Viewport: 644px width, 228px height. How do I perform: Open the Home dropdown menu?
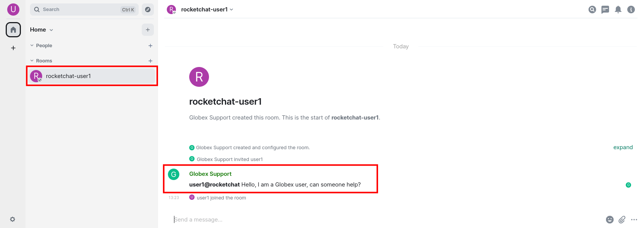[x=42, y=30]
